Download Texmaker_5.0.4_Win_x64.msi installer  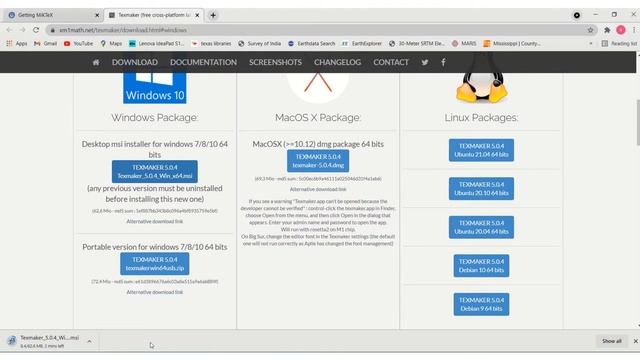point(155,171)
